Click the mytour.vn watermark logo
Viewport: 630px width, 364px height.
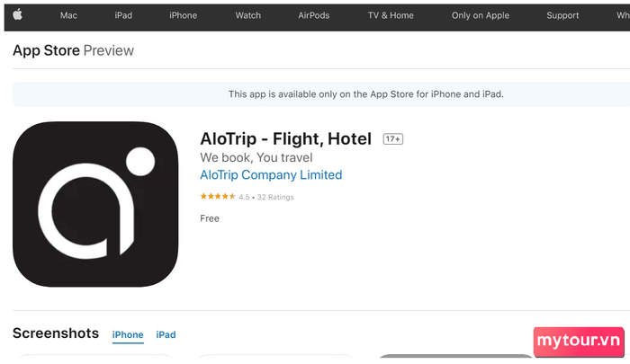pyautogui.click(x=579, y=342)
